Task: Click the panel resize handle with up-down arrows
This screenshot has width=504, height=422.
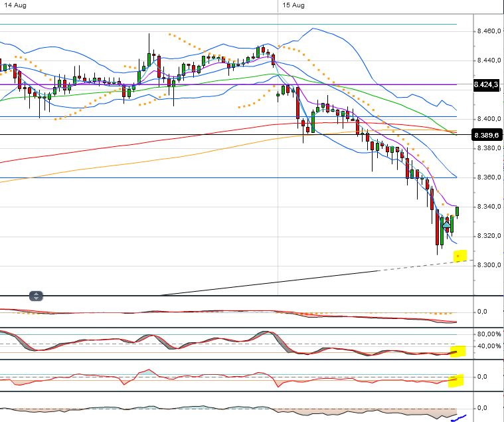Action: click(36, 296)
